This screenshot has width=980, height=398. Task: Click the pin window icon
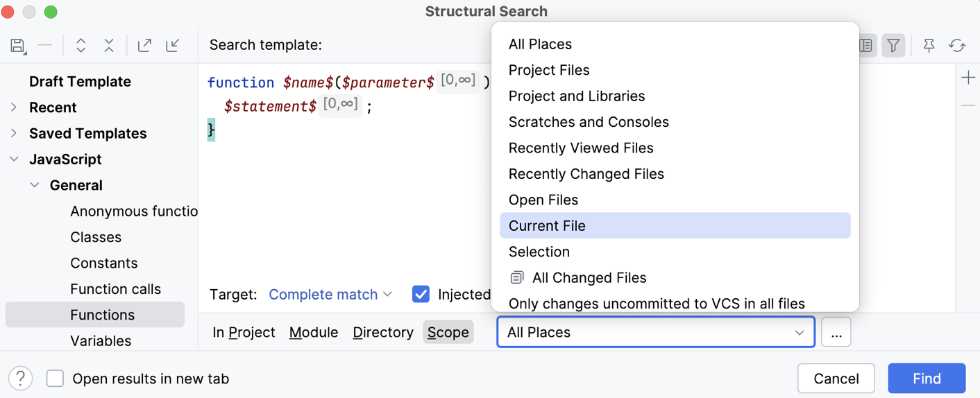(929, 46)
